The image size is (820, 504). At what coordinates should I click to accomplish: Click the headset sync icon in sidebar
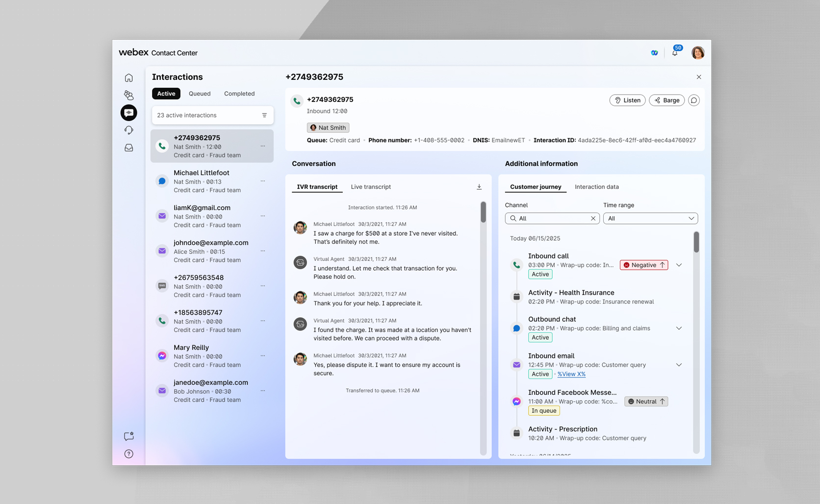click(128, 130)
